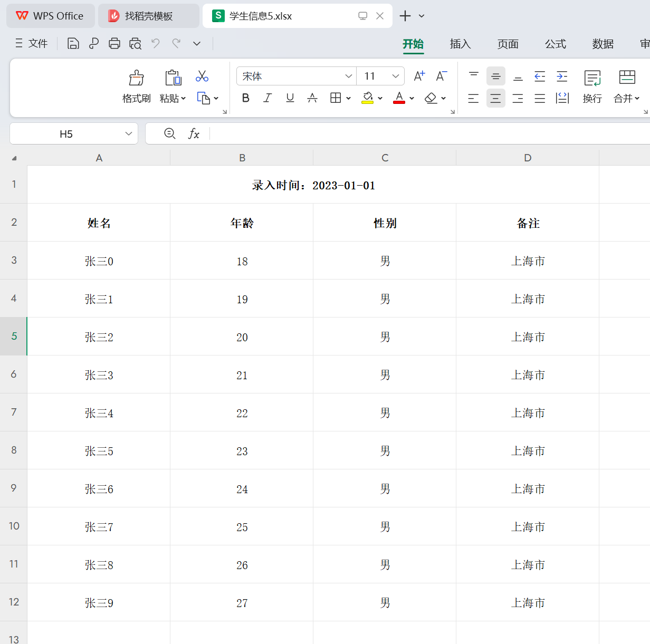Open the Clear eraser dropdown arrow
Viewport: 650px width, 644px height.
point(444,98)
